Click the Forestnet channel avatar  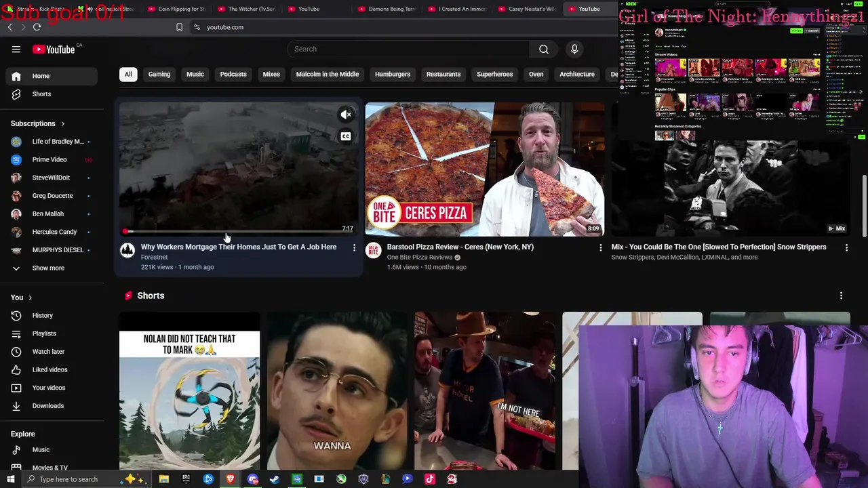click(127, 251)
